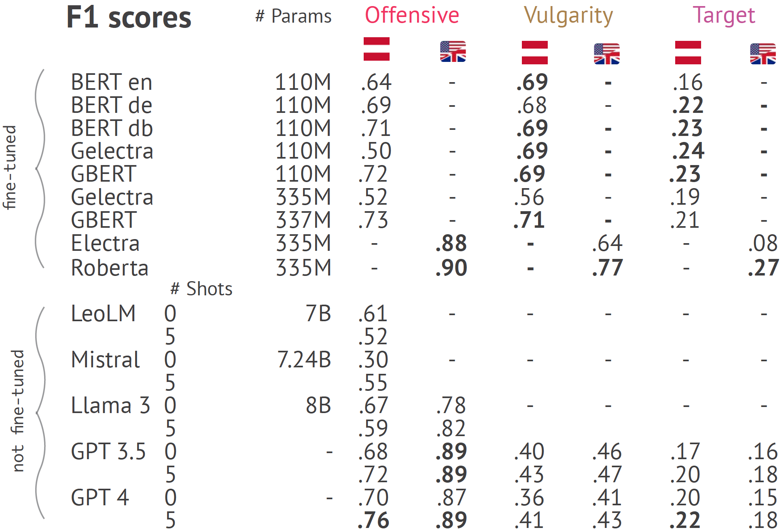Click the Austrian flag under Target
This screenshot has height=532, width=782.
[688, 53]
